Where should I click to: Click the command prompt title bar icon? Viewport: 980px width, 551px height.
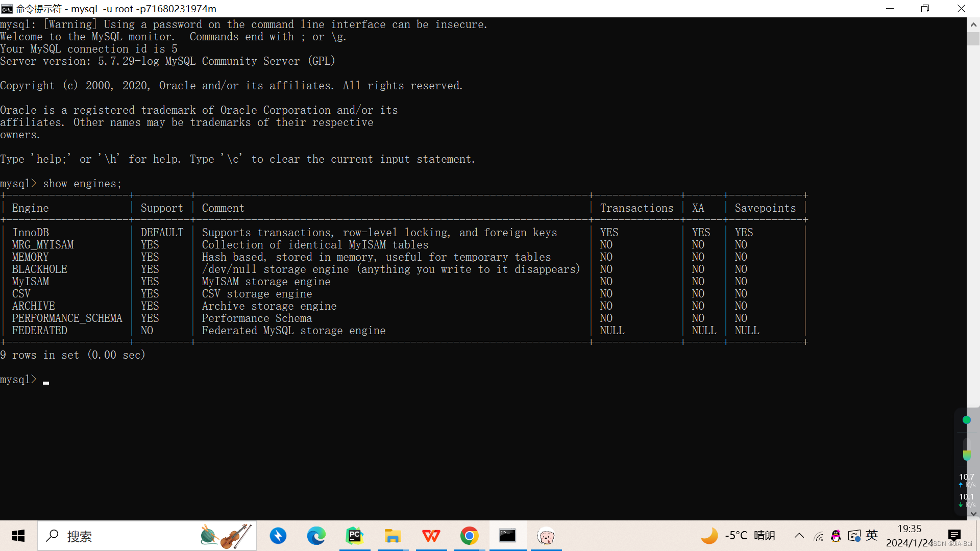(7, 9)
